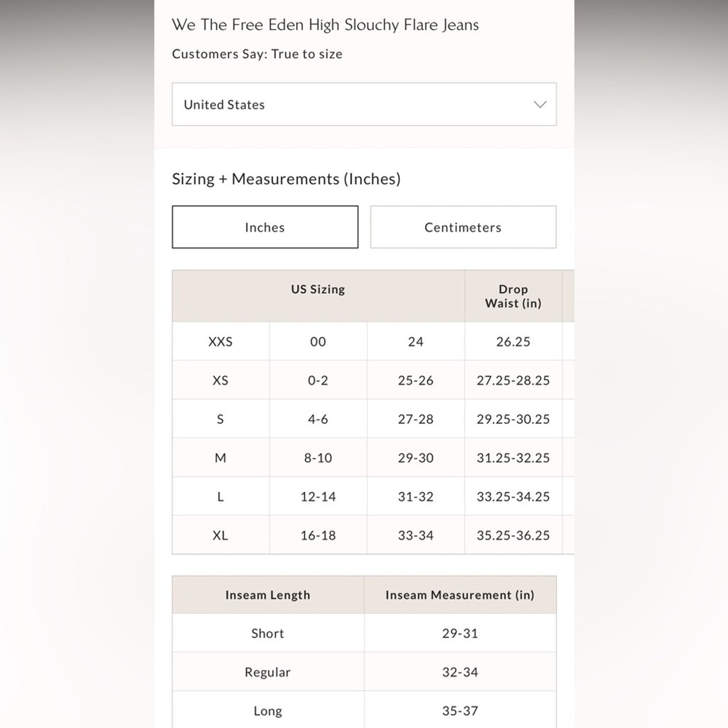The image size is (728, 728).
Task: Select the Regular inseam row
Action: pos(268,672)
